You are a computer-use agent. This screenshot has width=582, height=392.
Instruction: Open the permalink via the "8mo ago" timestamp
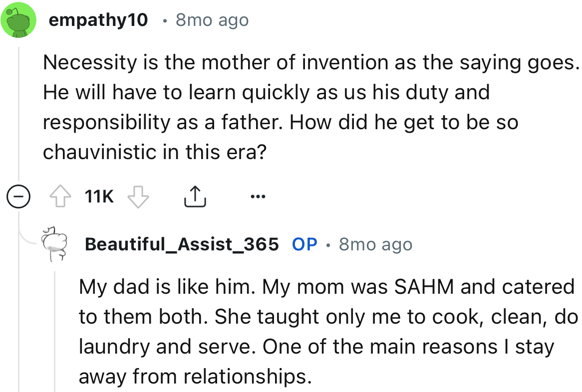[212, 19]
